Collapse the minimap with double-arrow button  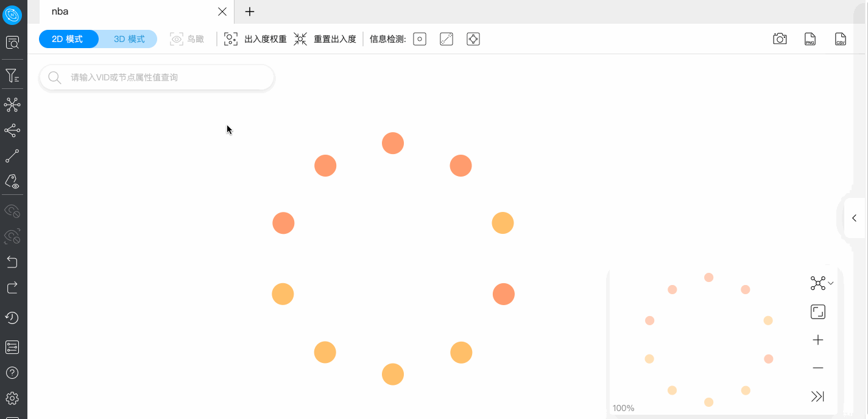click(817, 396)
